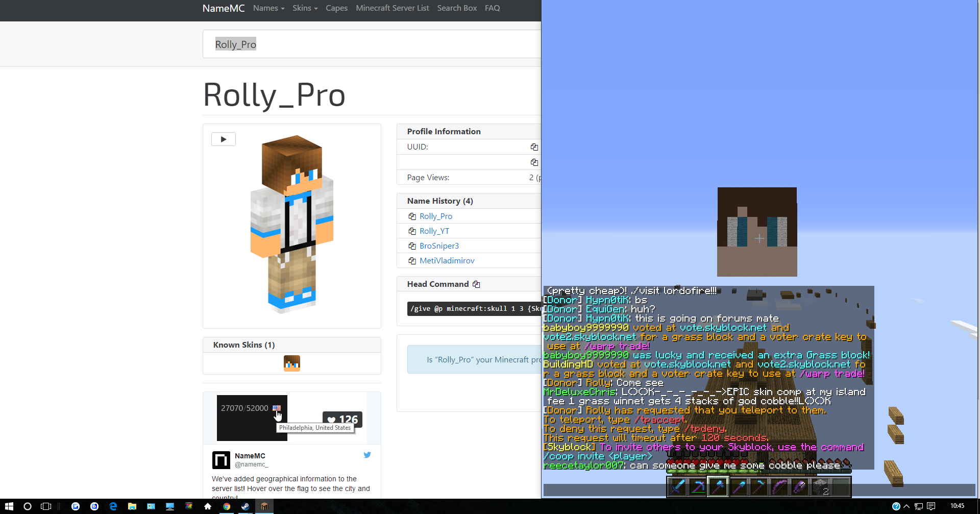Viewport: 980px width, 514px height.
Task: Copy the name MetiVladimirov from Name History
Action: tap(412, 261)
